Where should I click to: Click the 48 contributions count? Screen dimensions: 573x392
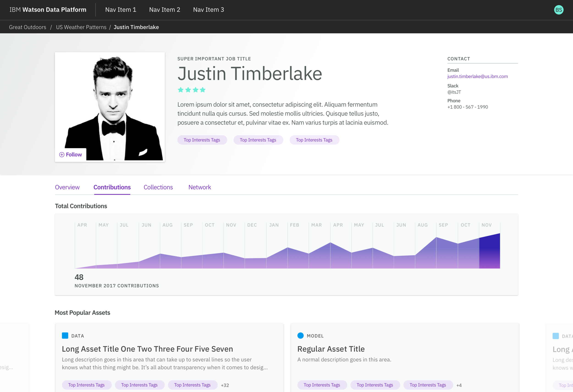(79, 277)
